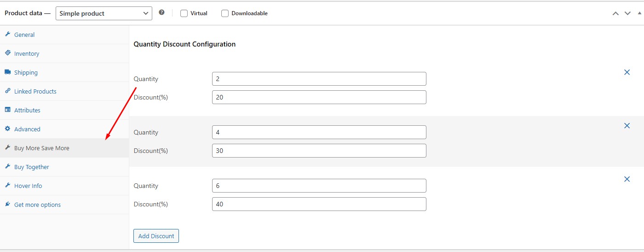Click the Linked Products chain icon
This screenshot has width=644, height=252.
(7, 91)
